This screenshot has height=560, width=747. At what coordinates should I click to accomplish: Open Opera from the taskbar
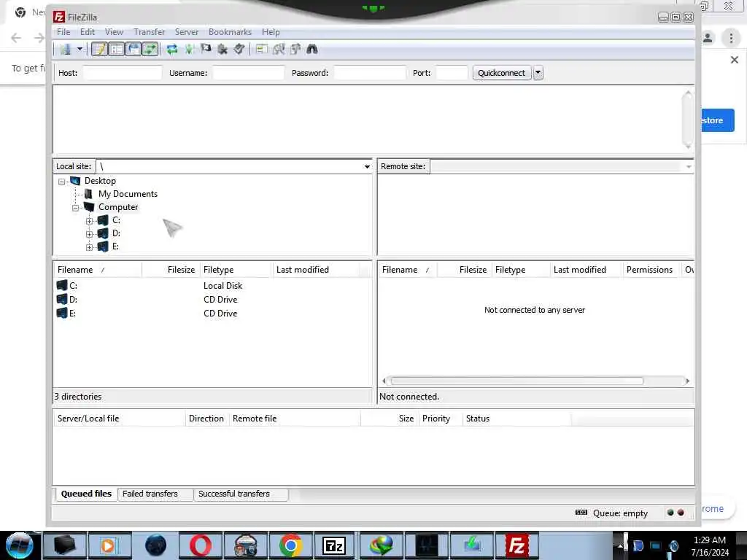[x=200, y=545]
